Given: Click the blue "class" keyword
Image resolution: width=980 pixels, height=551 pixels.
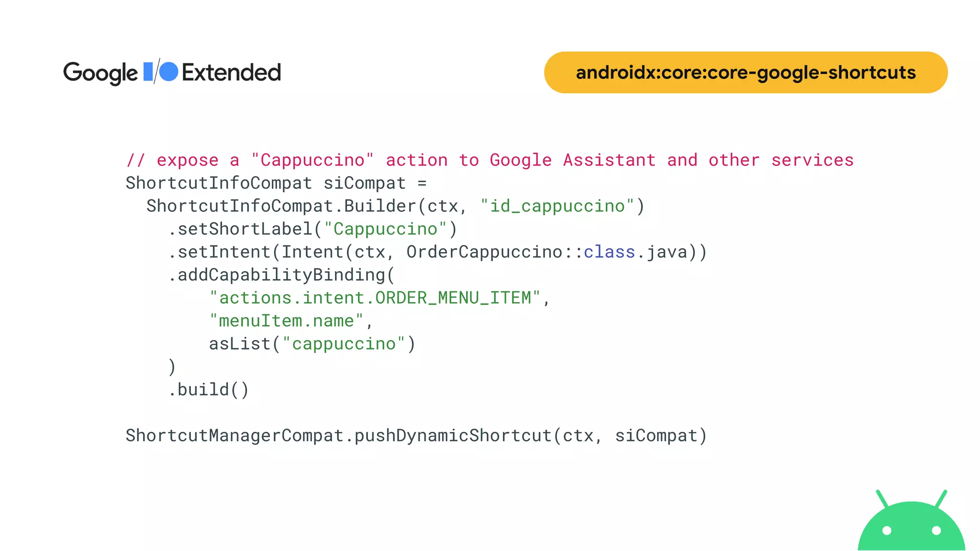Looking at the screenshot, I should pos(609,252).
